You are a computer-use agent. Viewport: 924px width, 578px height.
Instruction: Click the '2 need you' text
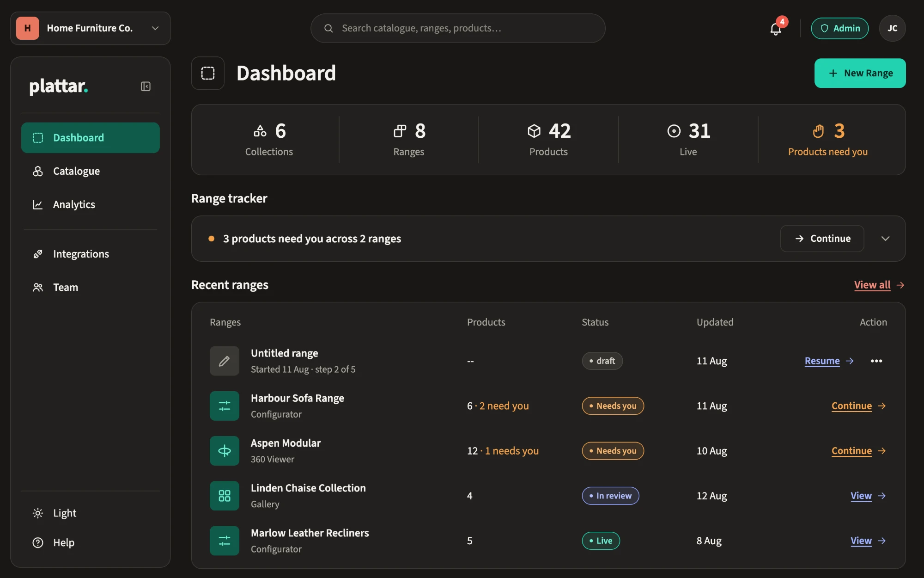click(504, 406)
